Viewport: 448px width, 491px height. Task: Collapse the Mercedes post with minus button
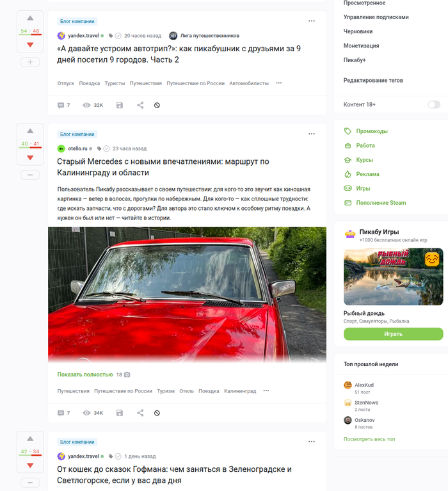point(30,175)
